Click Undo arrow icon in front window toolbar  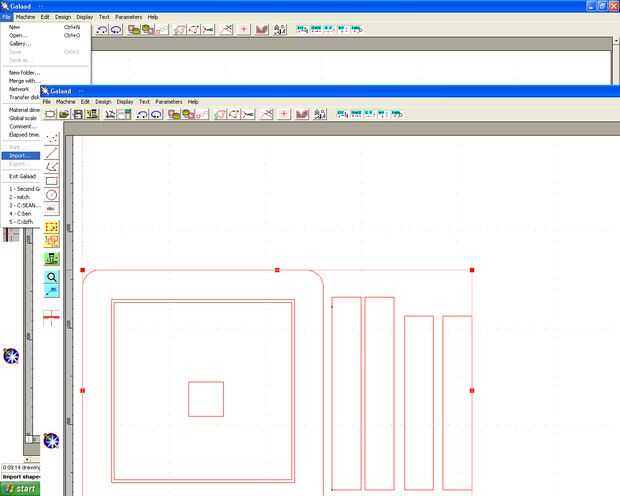[x=142, y=114]
